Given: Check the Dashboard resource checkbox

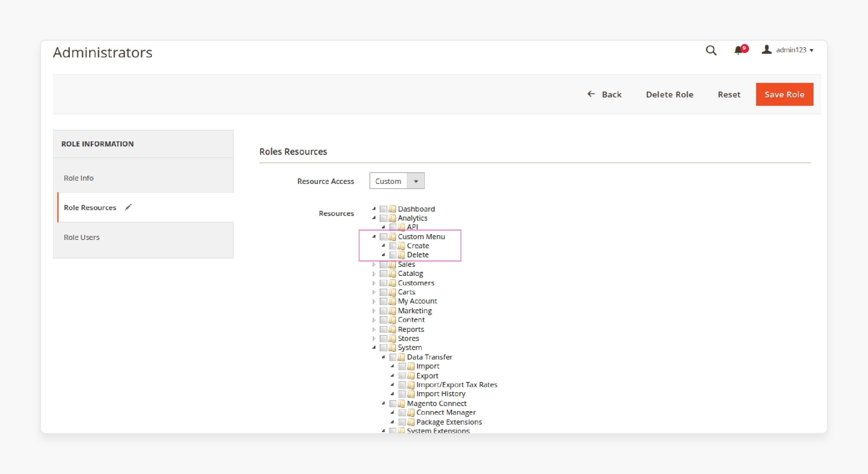Looking at the screenshot, I should 383,209.
